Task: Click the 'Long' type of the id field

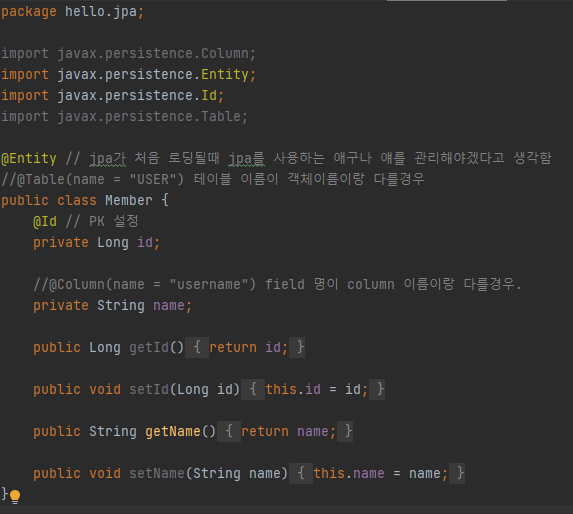Action: 113,242
